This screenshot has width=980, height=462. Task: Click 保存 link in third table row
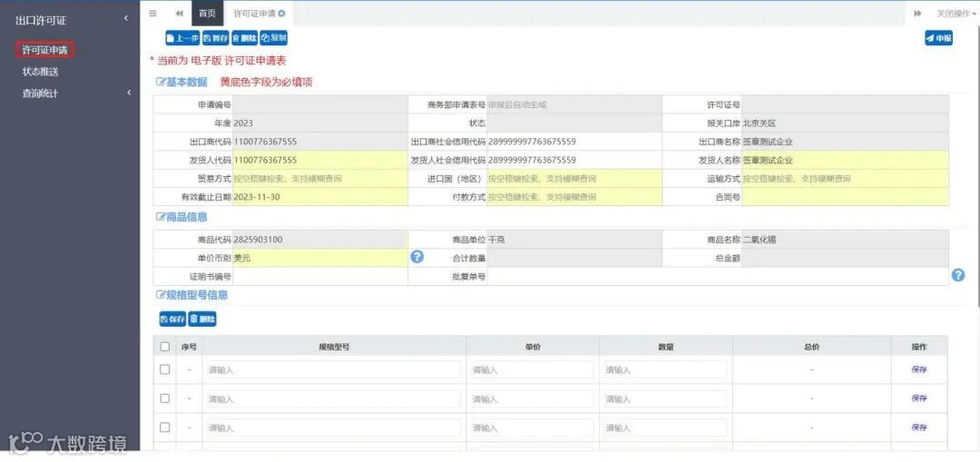[918, 428]
